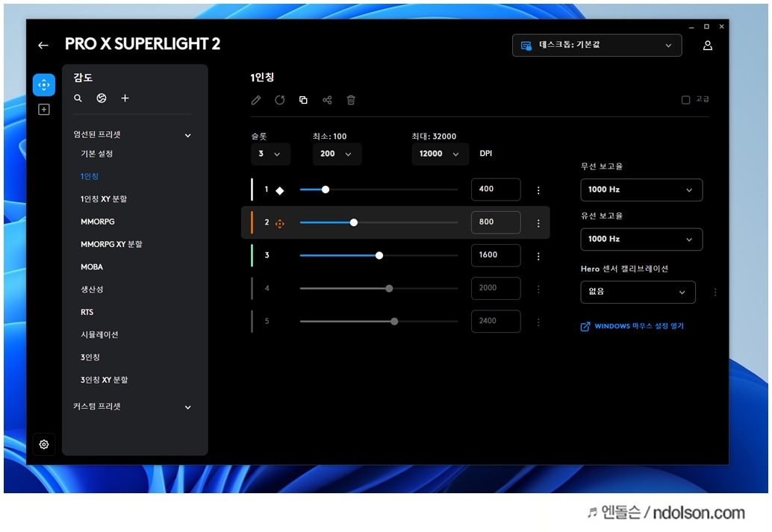Screen dimensions: 772x532
Task: Open the maximum DPI dropdown showing 12000
Action: pos(440,154)
